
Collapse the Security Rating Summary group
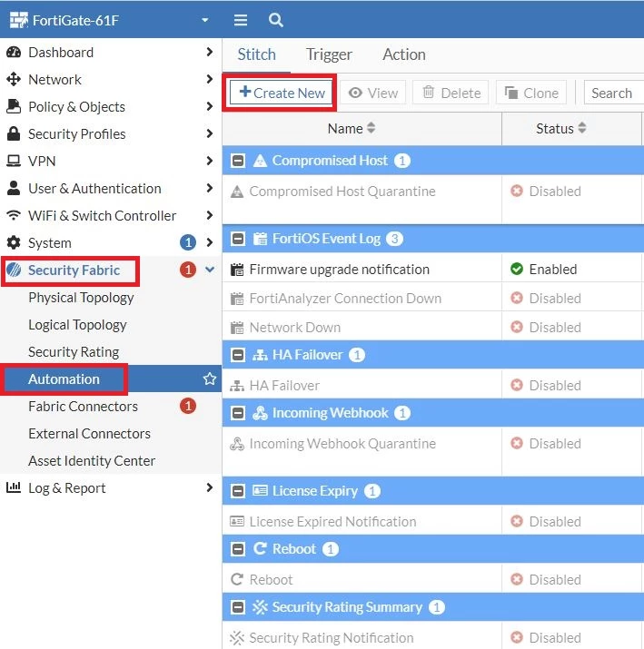pos(238,607)
